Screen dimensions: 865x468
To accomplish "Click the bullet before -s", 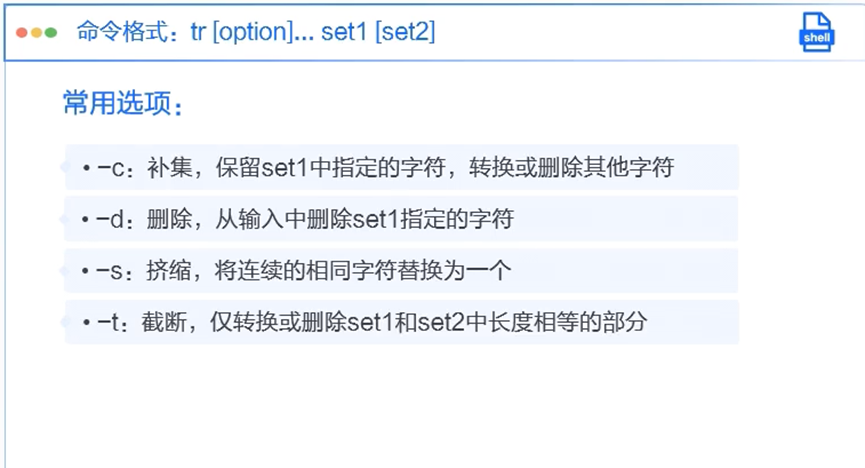I will (85, 271).
